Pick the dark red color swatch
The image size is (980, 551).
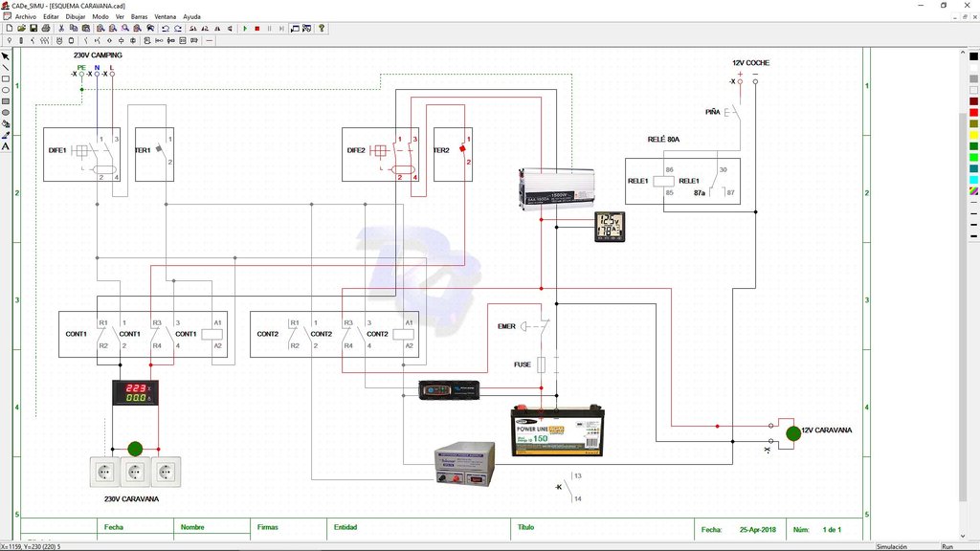coord(973,101)
